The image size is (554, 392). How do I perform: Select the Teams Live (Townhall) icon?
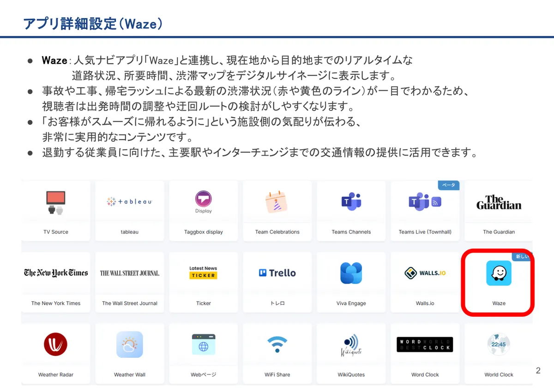[425, 202]
